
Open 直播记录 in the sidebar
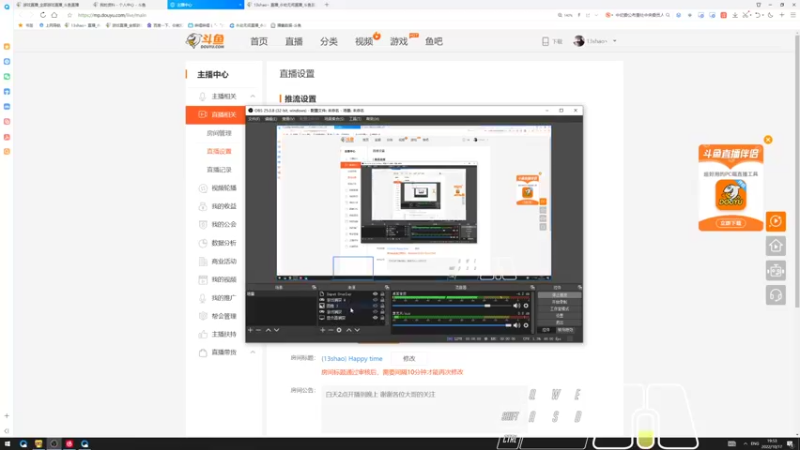(219, 169)
